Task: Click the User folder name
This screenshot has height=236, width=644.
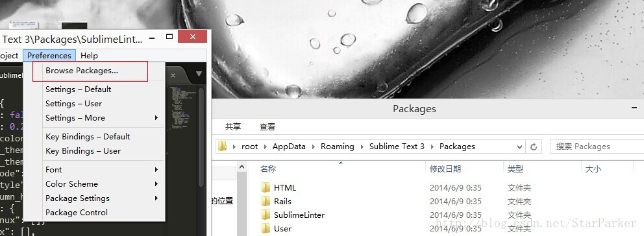Action: [282, 229]
